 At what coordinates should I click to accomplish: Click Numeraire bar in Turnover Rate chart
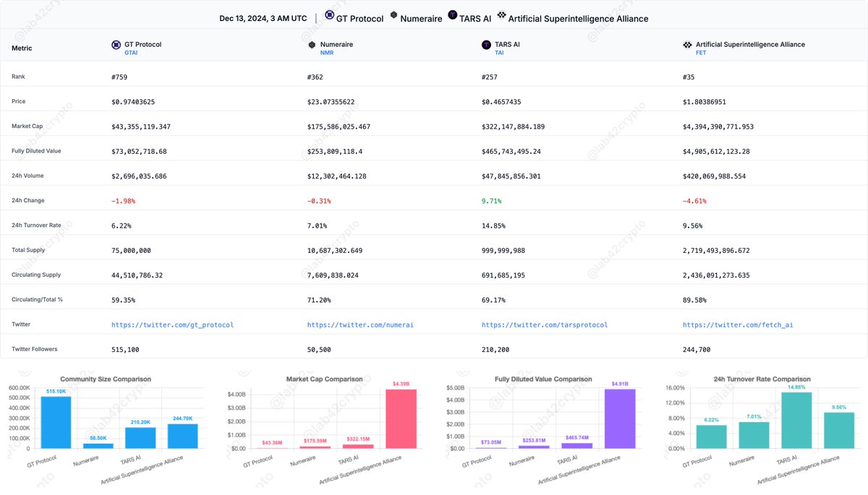754,435
